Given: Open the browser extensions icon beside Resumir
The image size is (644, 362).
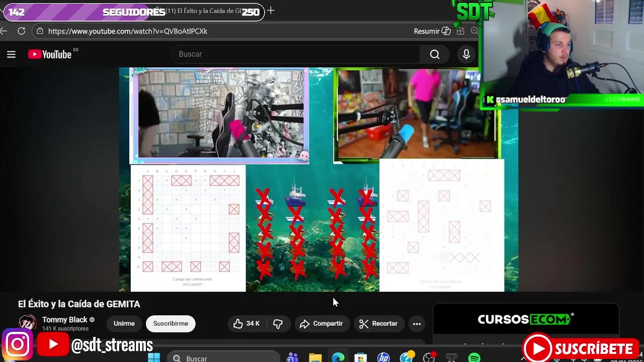Looking at the screenshot, I should [x=460, y=31].
